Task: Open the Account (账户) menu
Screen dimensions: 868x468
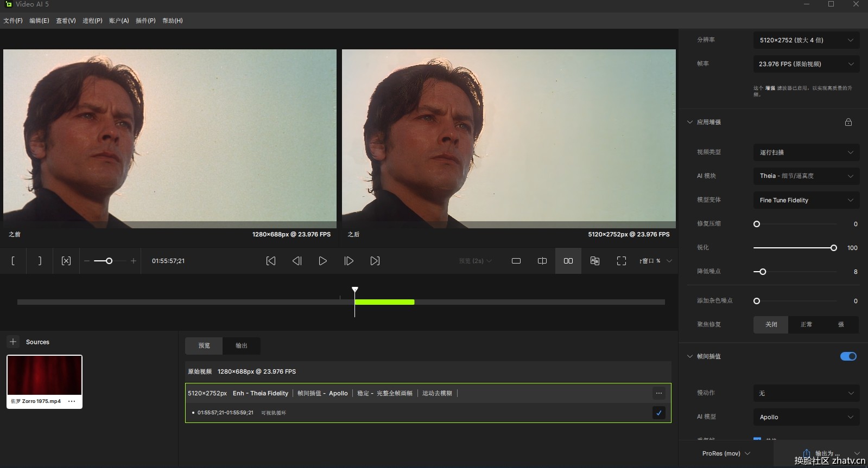Action: (119, 21)
